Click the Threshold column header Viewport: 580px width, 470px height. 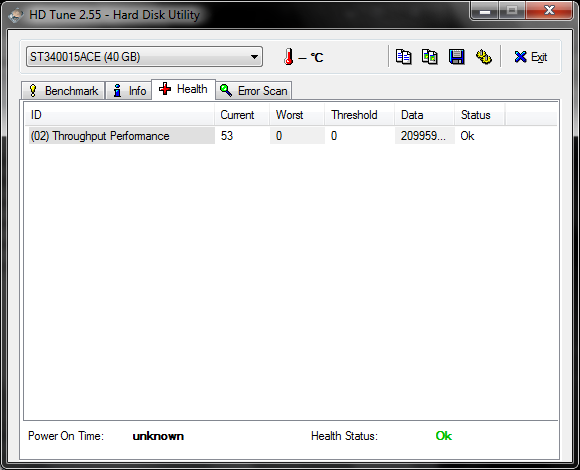(x=359, y=115)
